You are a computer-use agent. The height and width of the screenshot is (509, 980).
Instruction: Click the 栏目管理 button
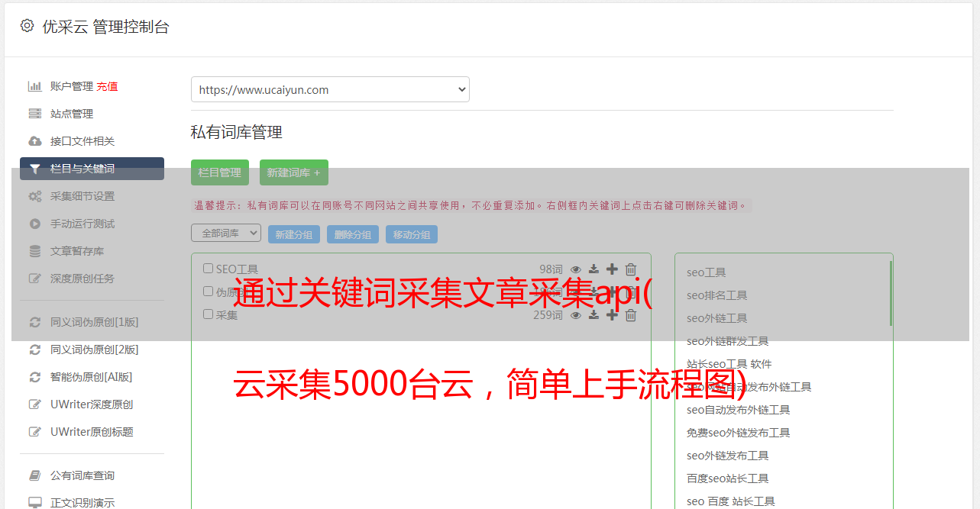(x=220, y=172)
